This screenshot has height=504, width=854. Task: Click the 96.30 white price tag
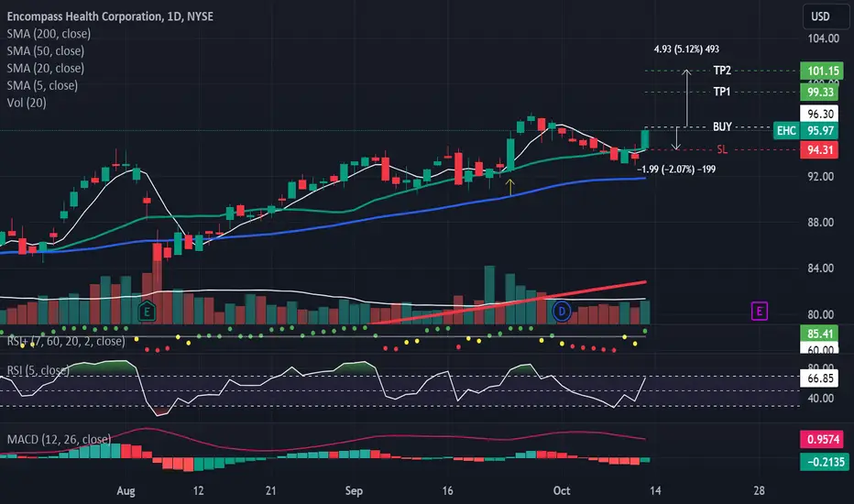[819, 114]
